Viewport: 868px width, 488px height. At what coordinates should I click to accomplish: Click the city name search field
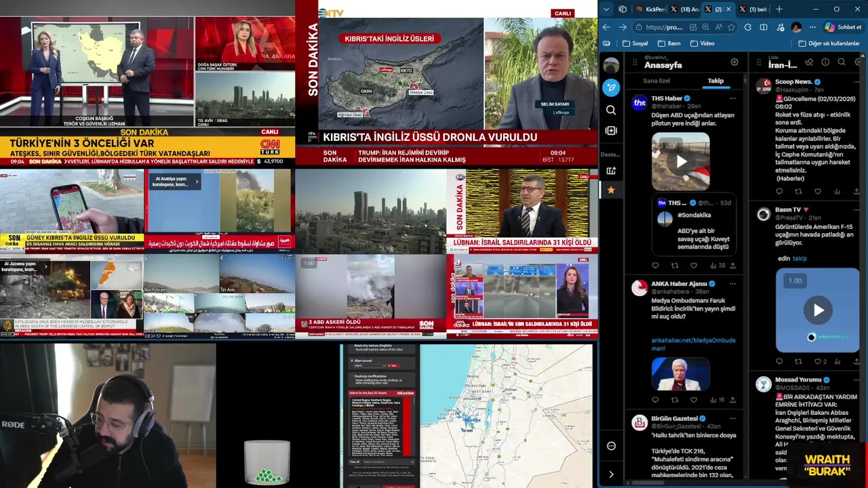pyautogui.click(x=389, y=462)
